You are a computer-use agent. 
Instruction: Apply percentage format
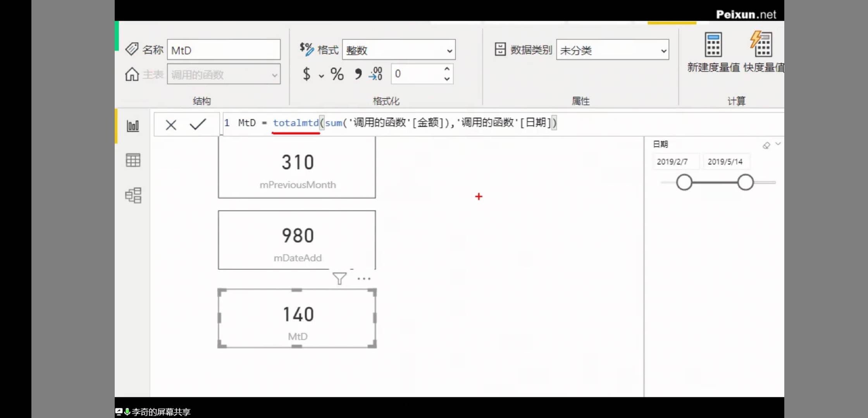tap(337, 74)
